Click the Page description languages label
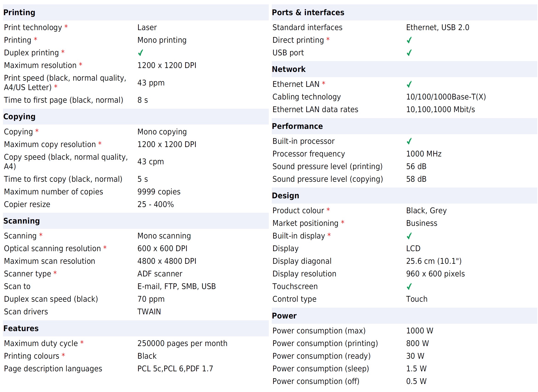 (53, 369)
